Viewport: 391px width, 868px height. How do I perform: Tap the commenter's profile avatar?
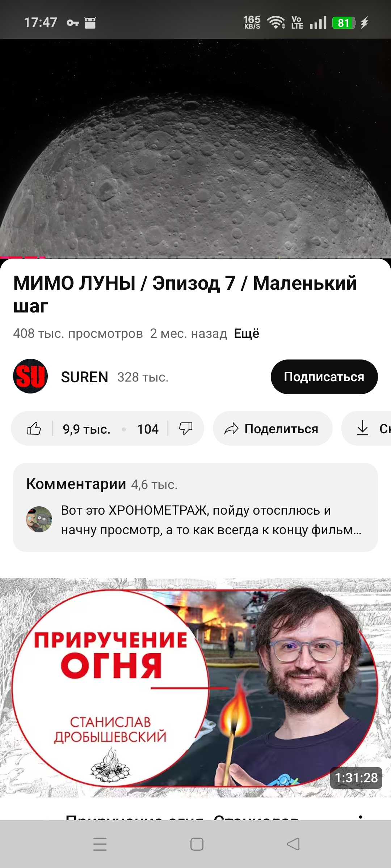point(39,519)
